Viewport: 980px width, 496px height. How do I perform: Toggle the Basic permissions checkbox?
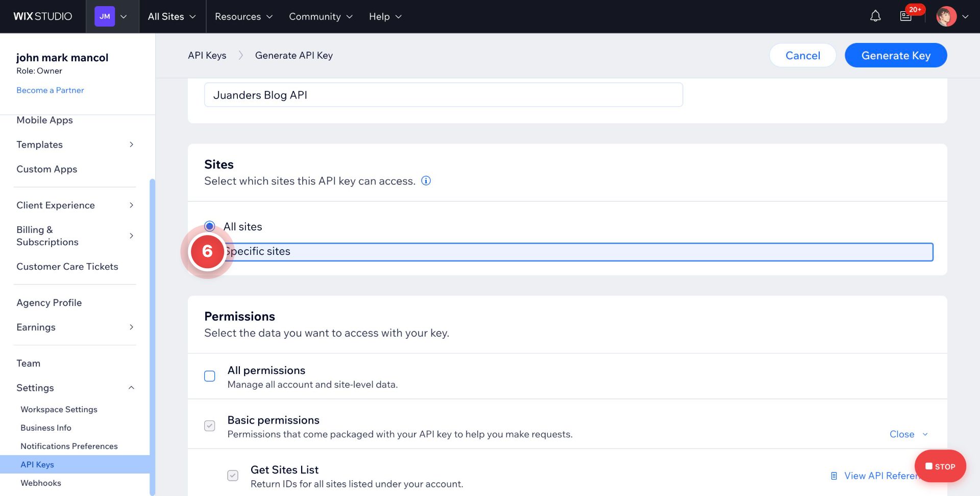pyautogui.click(x=209, y=426)
